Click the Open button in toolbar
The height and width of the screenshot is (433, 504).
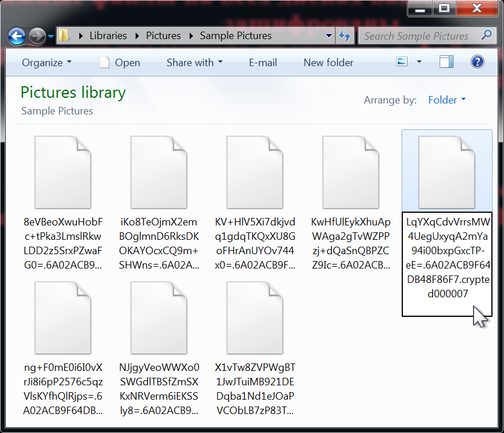coord(120,63)
